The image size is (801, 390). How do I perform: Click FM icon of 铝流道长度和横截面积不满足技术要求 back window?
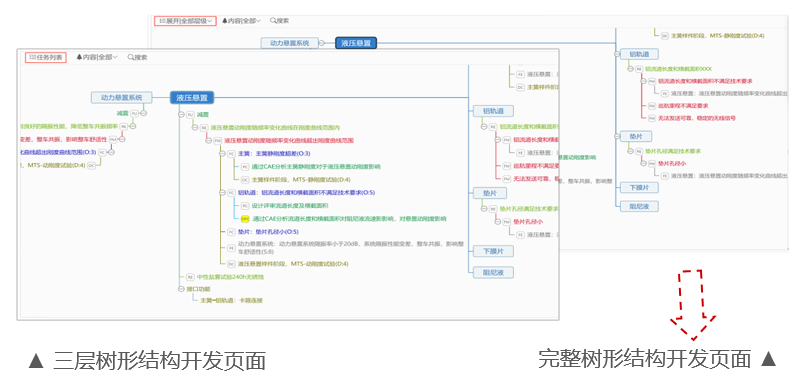pyautogui.click(x=652, y=81)
